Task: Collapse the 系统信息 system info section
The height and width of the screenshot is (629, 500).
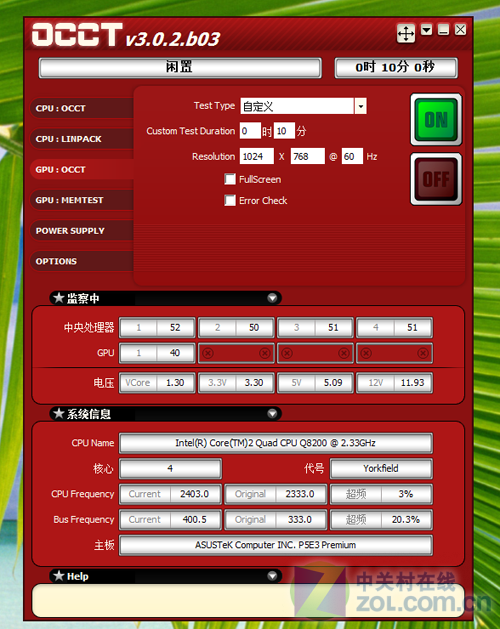Action: click(x=272, y=413)
